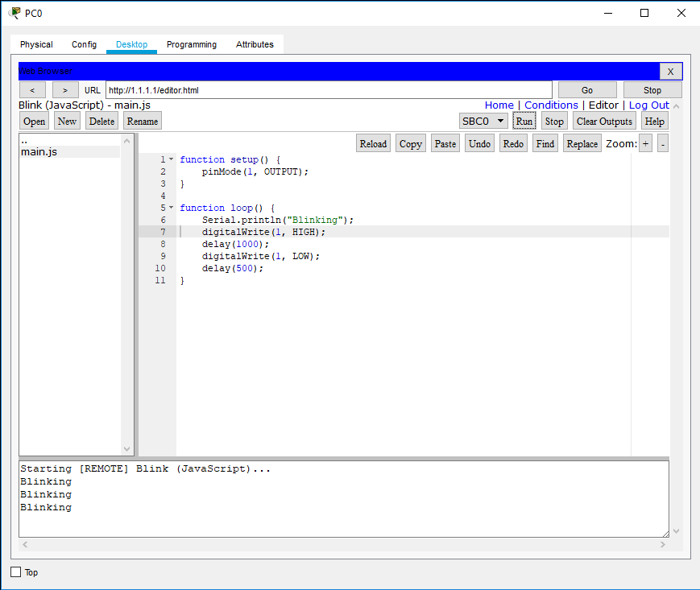Screen dimensions: 700x590
Task: Zoom out of the code with the - control
Action: click(x=663, y=142)
